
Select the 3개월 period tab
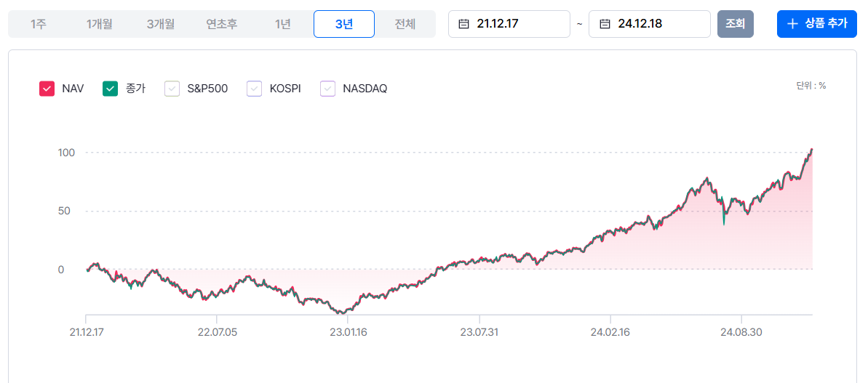click(161, 24)
